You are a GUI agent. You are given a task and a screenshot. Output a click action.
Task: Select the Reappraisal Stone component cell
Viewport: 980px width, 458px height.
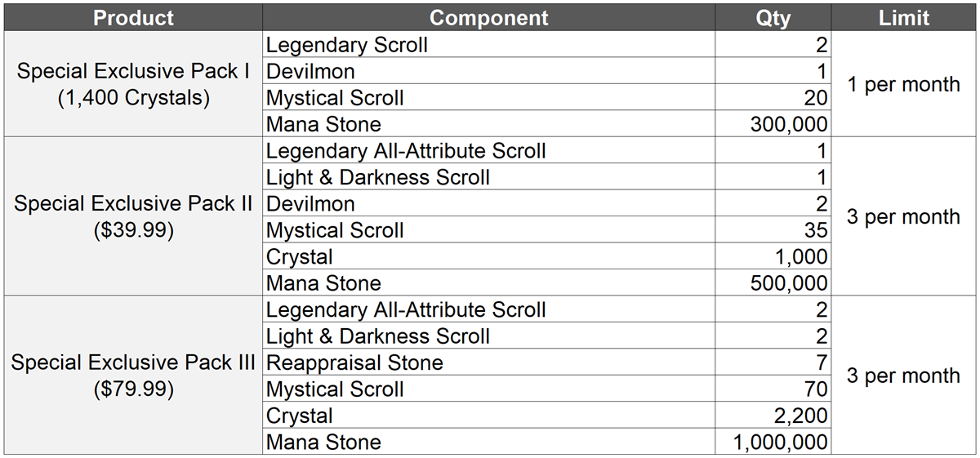coord(488,362)
